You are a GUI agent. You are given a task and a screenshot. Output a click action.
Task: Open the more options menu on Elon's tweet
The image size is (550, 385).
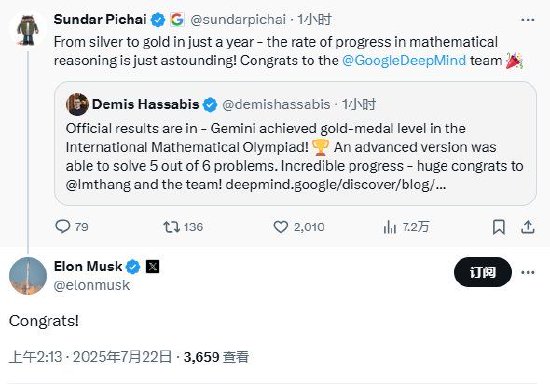pyautogui.click(x=528, y=272)
